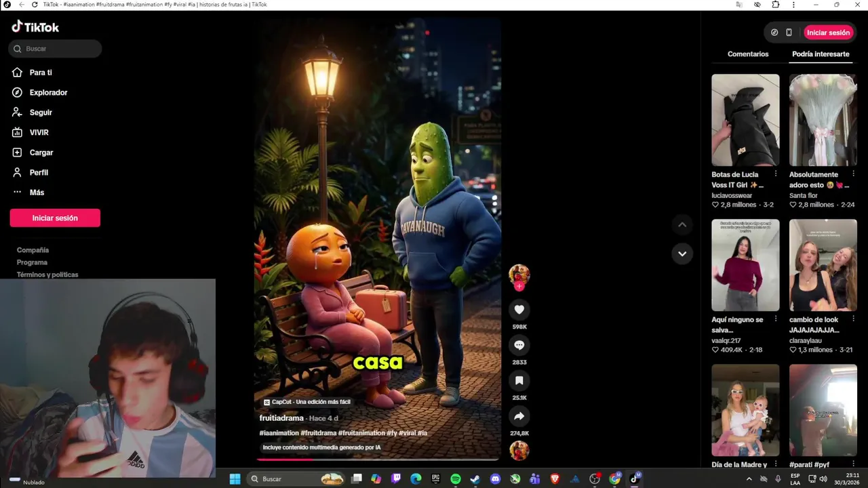Like the video with the heart icon
This screenshot has height=488, width=868.
pos(519,310)
